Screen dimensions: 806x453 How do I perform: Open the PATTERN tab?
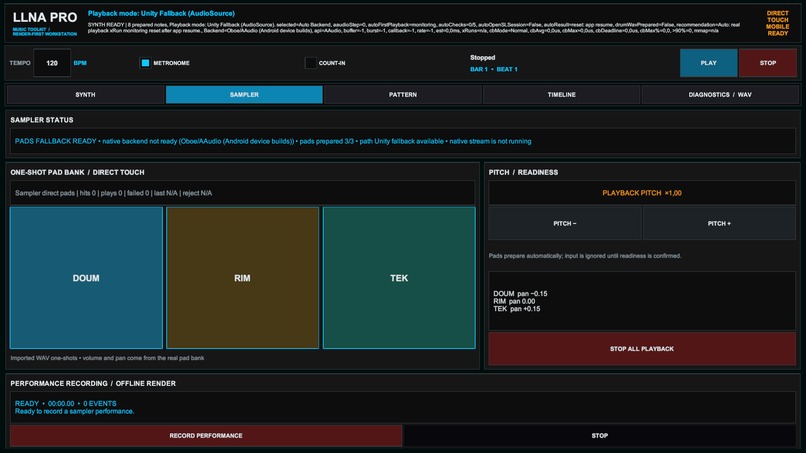[403, 95]
